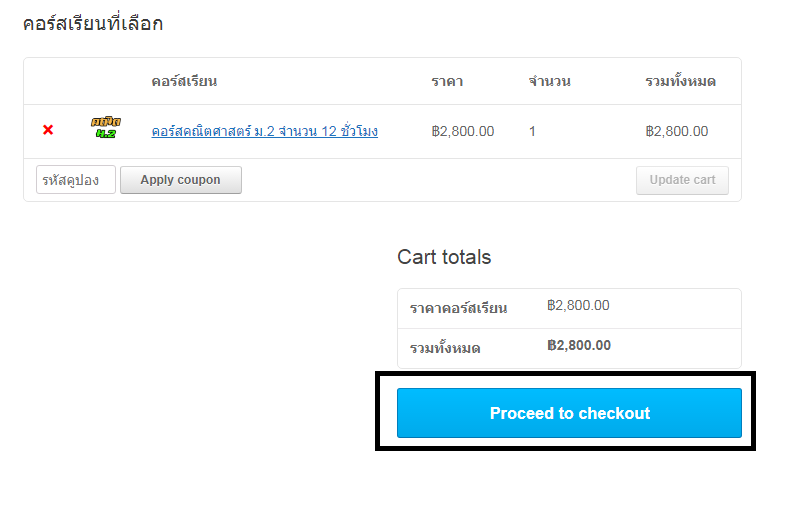Viewport: 788px width, 505px height.
Task: Focus the รหัสคูปอง coupon code field
Action: 76,179
